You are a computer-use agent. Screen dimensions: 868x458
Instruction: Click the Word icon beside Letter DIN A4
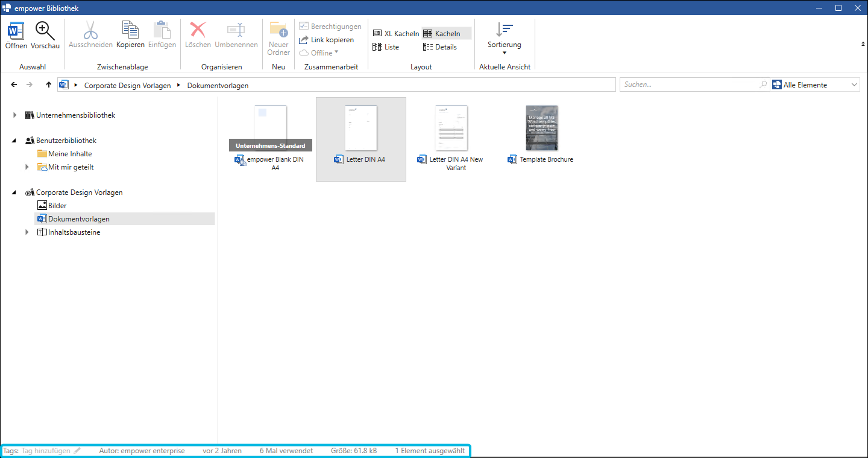coord(339,160)
